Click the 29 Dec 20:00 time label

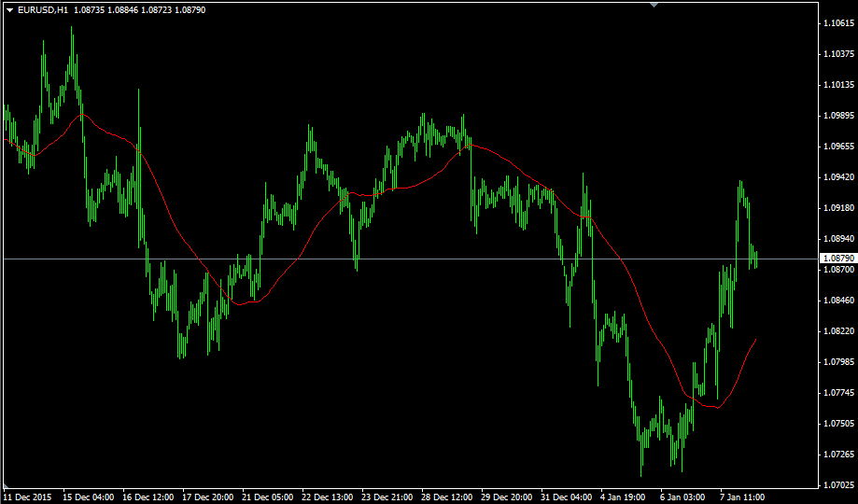pyautogui.click(x=507, y=497)
